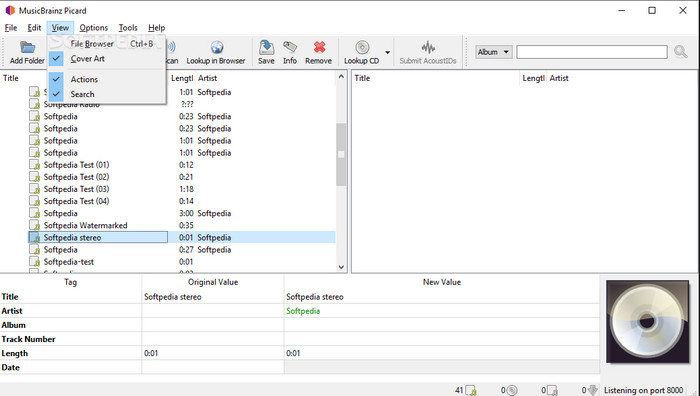Viewport: 700px width, 396px height.
Task: Click the red Remove icon
Action: click(319, 47)
